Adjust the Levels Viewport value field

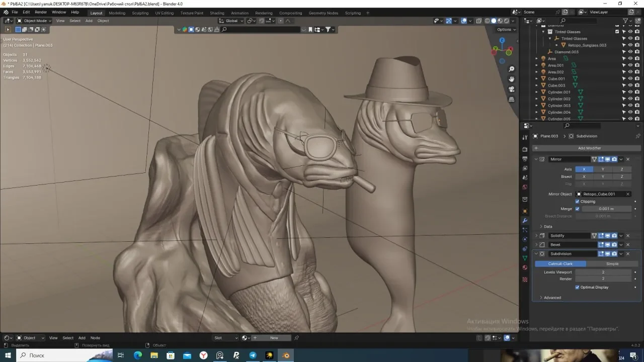click(603, 272)
